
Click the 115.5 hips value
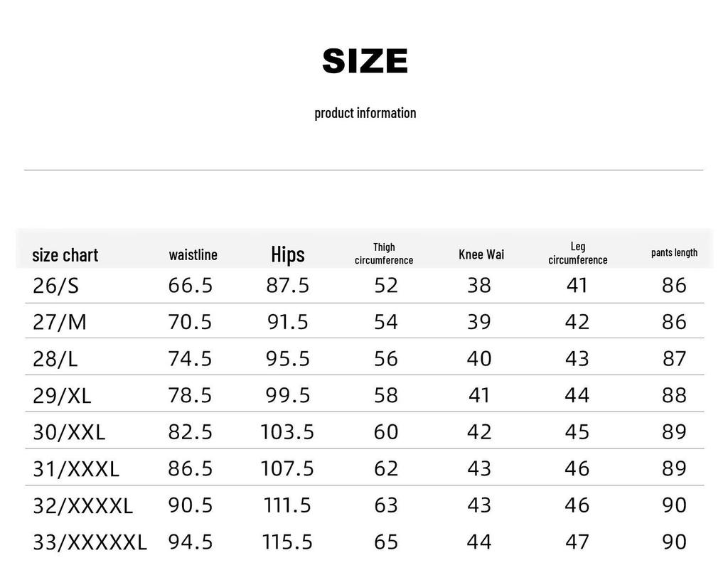(287, 542)
